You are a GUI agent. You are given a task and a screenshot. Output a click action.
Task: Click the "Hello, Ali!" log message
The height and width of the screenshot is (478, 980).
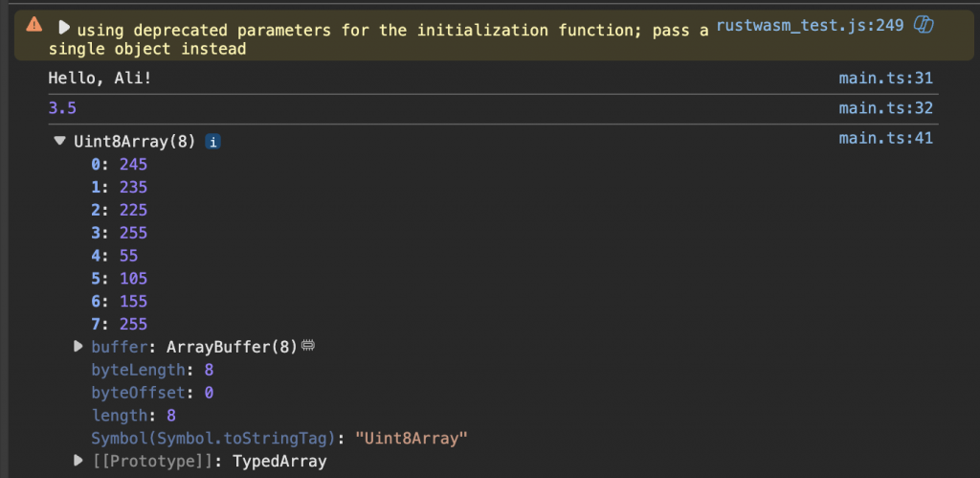[100, 79]
